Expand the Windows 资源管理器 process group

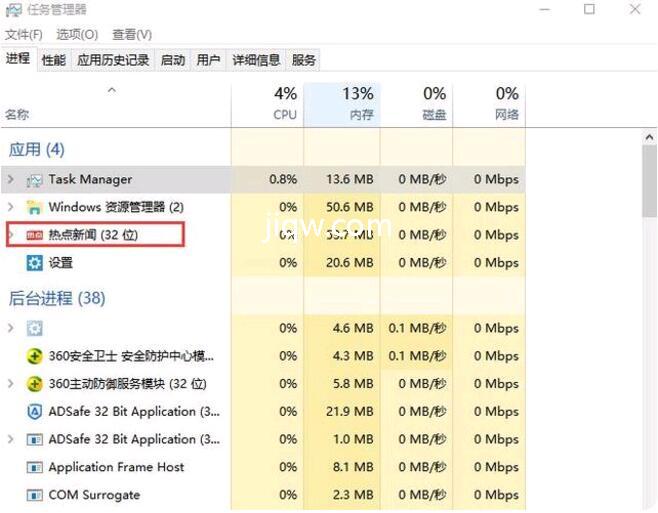coord(10,208)
